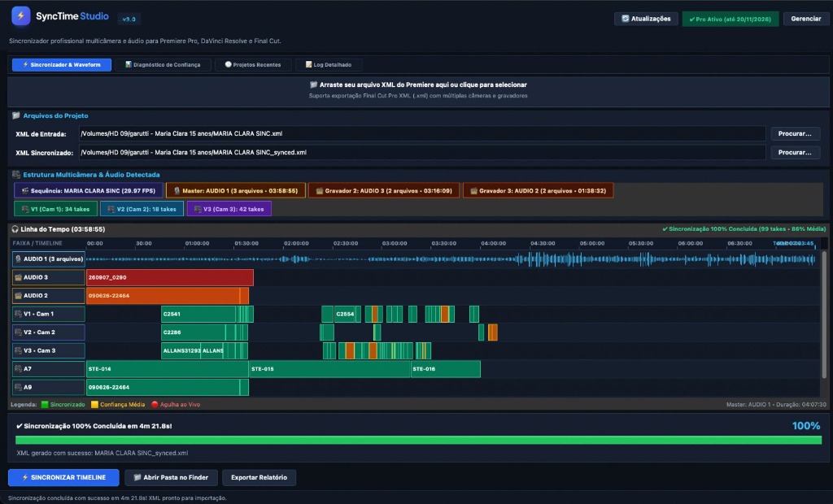
Task: Select the AUDIO 3 track header
Action: [48, 277]
